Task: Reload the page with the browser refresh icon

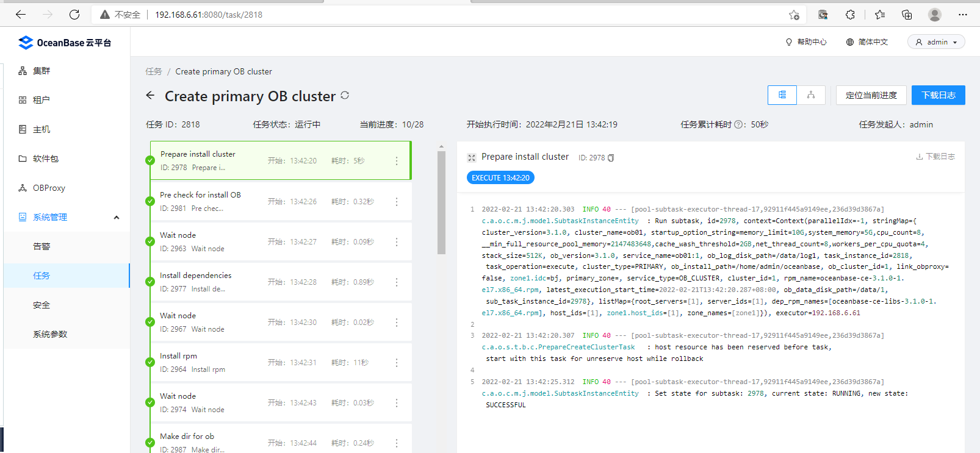Action: (x=74, y=15)
